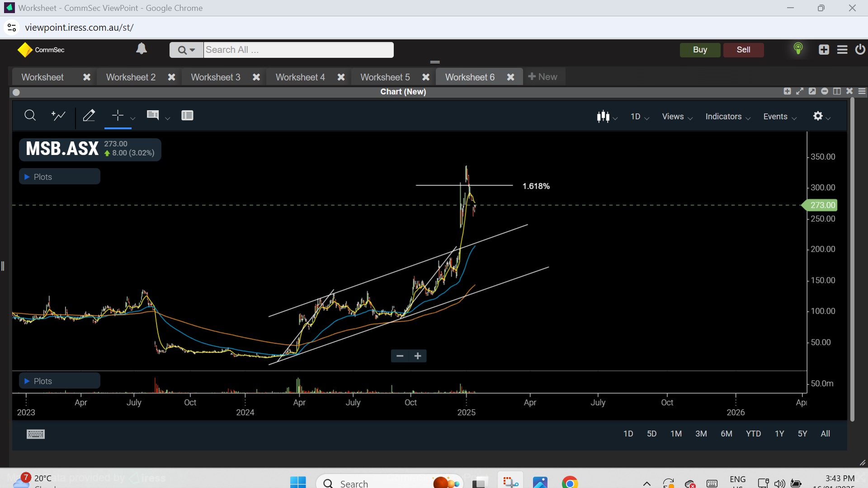868x488 pixels.
Task: Select the add comparison line tool
Action: pos(58,116)
